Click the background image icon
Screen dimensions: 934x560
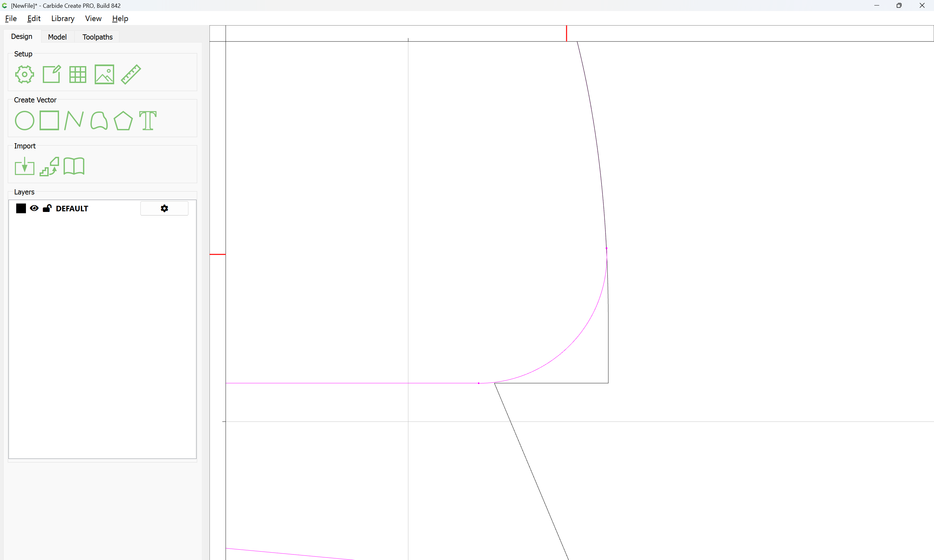tap(104, 74)
